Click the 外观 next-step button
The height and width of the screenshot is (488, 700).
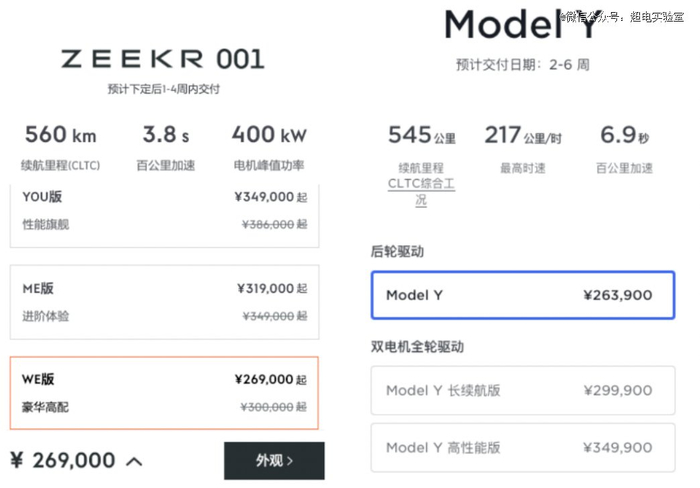[274, 460]
